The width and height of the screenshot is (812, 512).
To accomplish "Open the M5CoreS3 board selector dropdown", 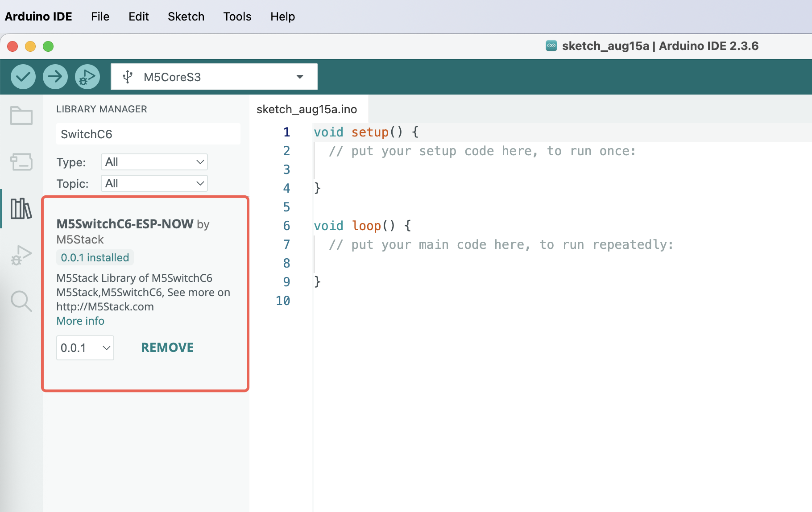I will click(x=214, y=77).
